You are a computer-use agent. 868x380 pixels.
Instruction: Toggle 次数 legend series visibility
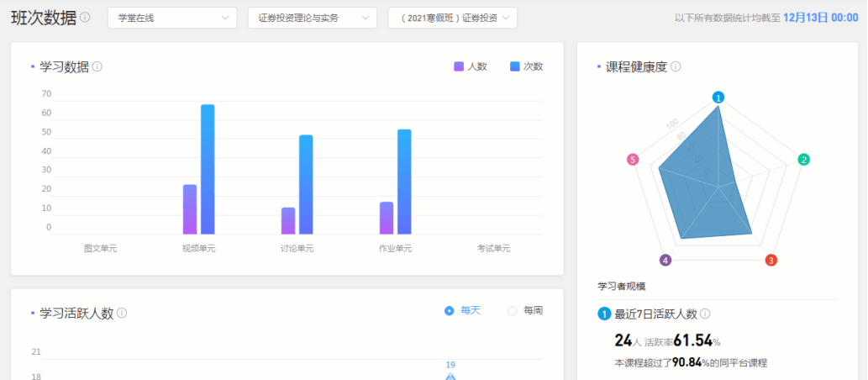coord(526,66)
